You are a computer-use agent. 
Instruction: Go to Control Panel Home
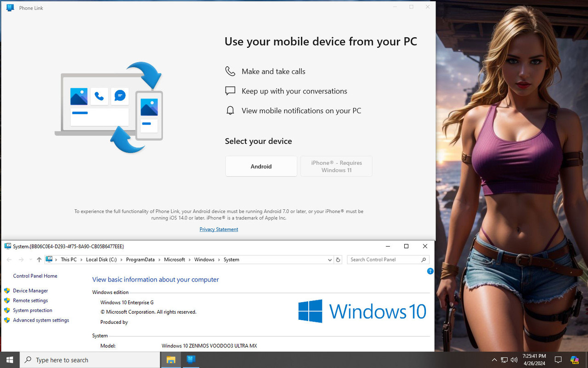point(35,276)
